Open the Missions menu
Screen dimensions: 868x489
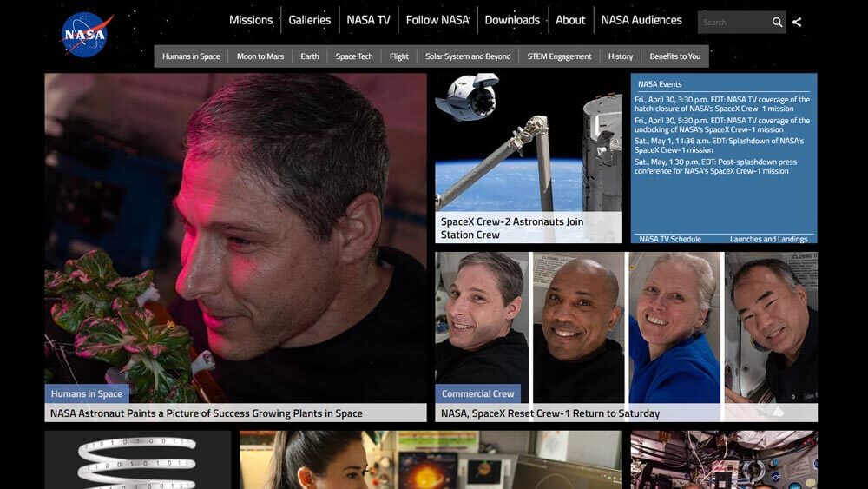[x=251, y=20]
